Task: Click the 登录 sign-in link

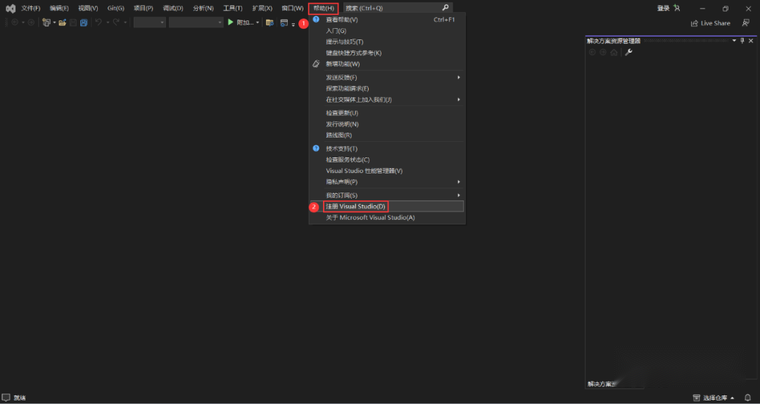Action: click(663, 8)
